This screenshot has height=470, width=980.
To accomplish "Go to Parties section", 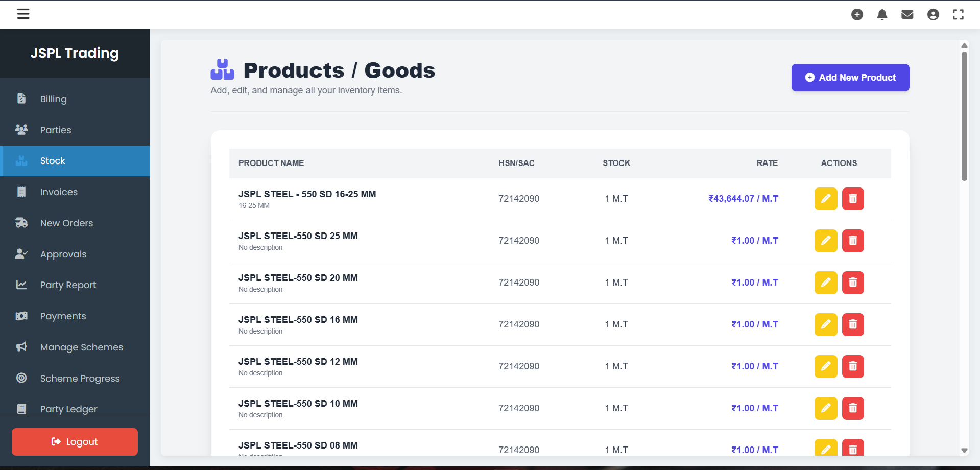I will 55,130.
